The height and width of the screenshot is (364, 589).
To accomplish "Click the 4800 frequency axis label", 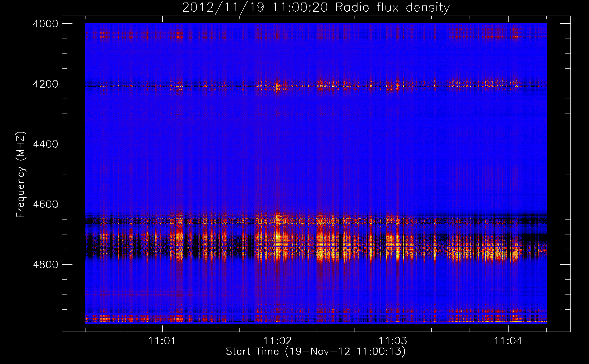I will [x=46, y=265].
